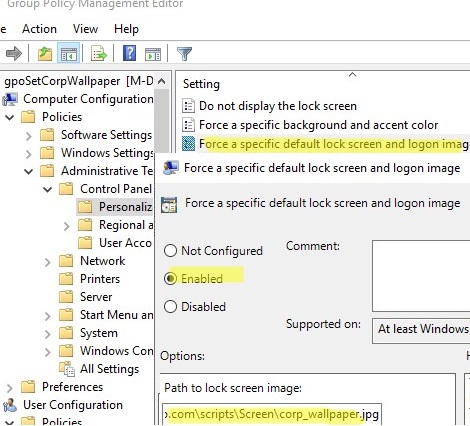Open the View menu
470x426 pixels.
(85, 29)
